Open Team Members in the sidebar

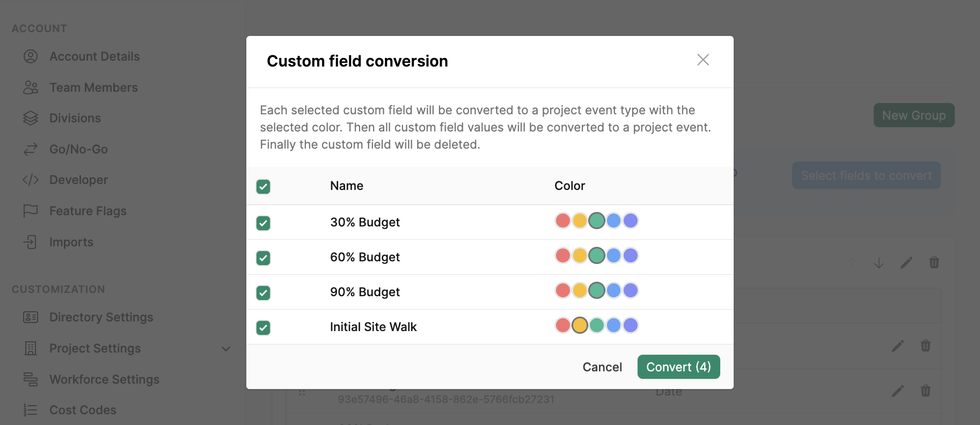[x=93, y=87]
